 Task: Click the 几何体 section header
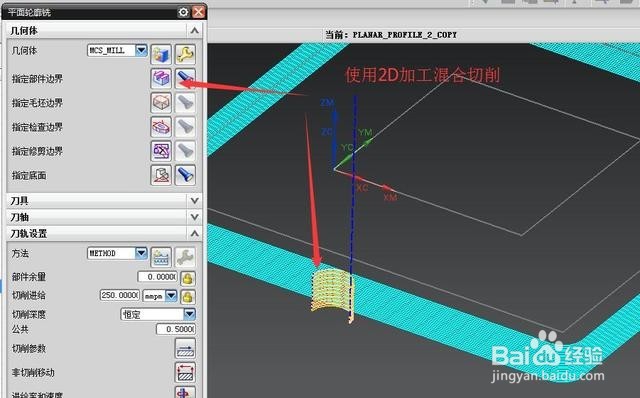point(104,31)
